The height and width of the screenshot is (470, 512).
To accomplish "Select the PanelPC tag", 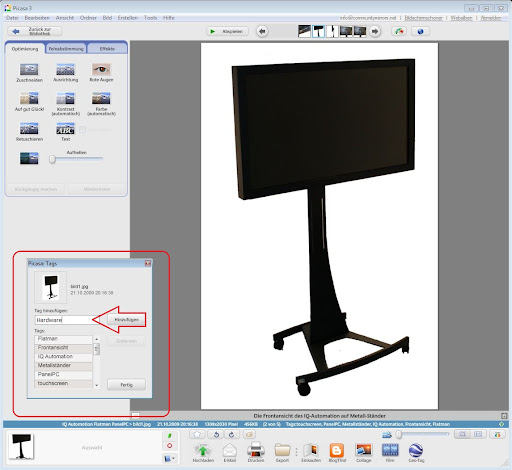I will coord(63,374).
